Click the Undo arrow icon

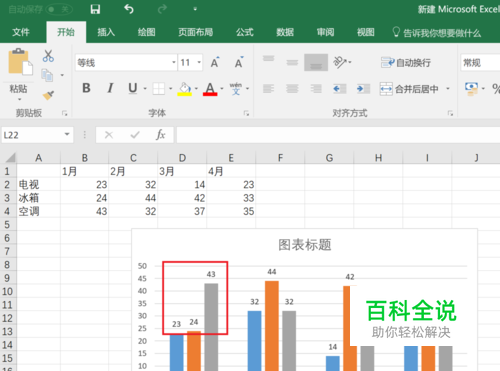click(x=129, y=9)
